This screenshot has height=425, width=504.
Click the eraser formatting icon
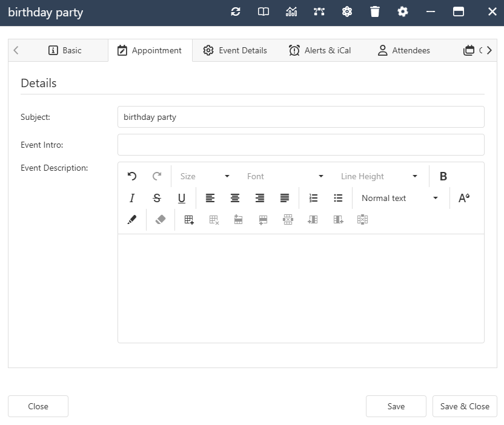pos(161,219)
